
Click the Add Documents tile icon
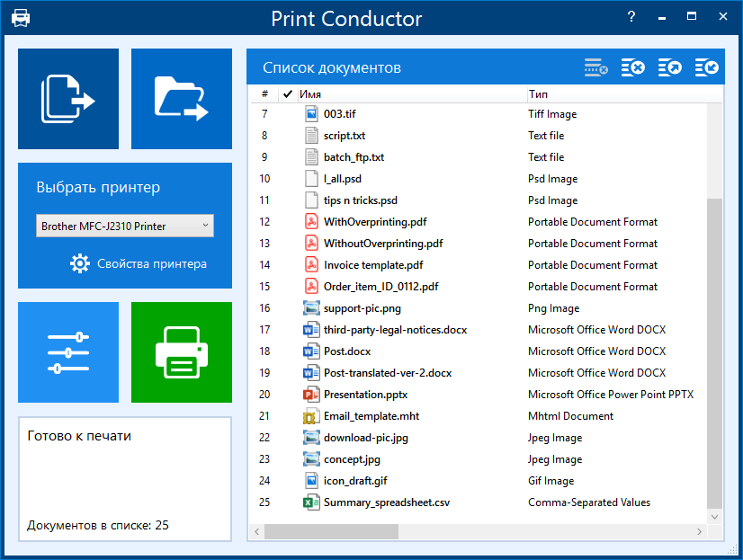point(68,99)
